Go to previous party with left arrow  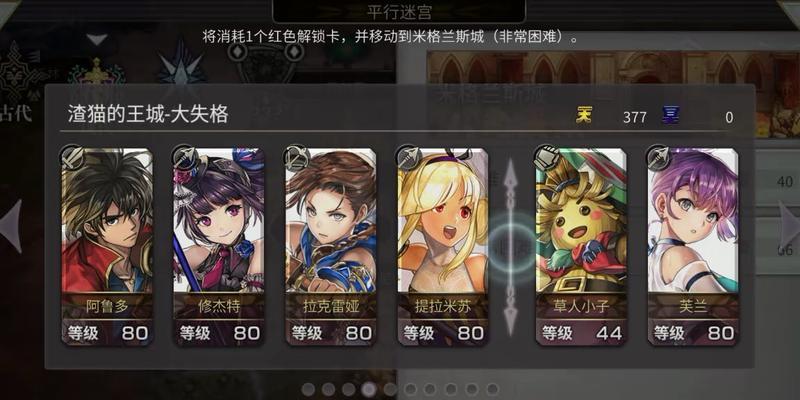pyautogui.click(x=11, y=226)
